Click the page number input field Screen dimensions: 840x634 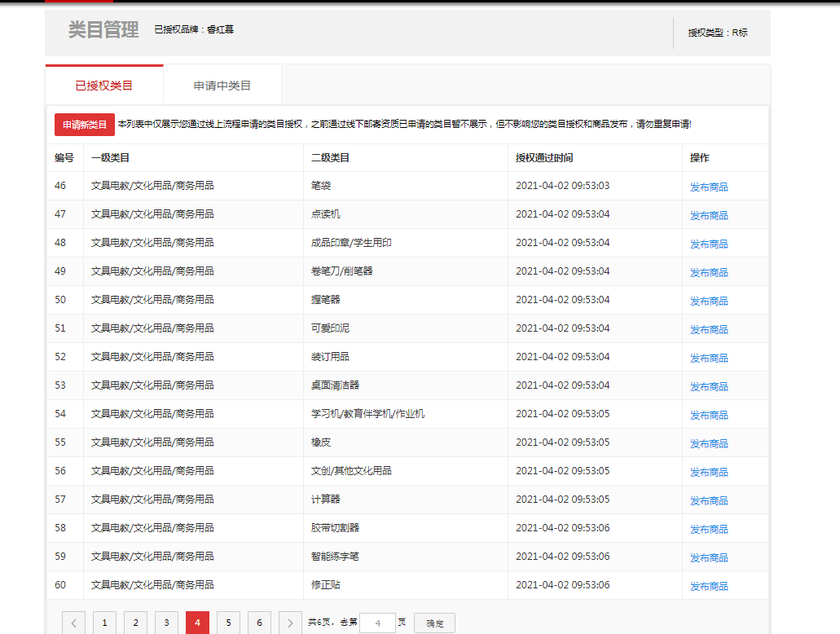point(377,623)
